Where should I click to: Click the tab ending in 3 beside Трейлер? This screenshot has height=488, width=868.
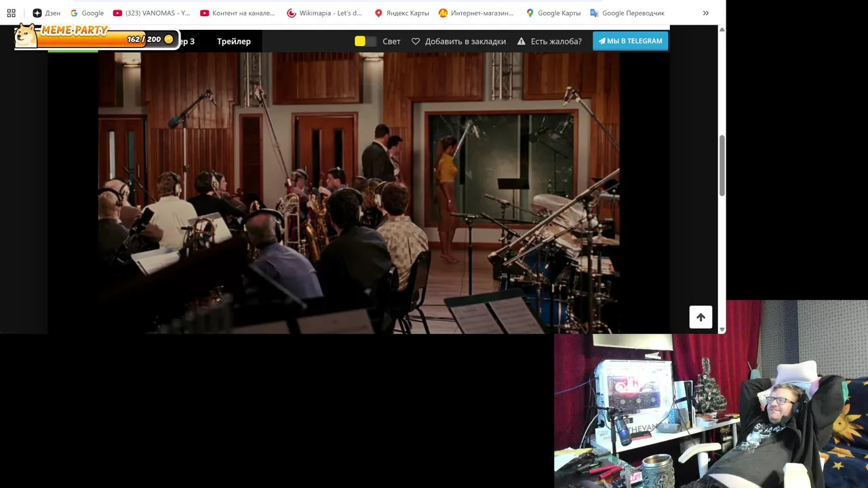[188, 41]
